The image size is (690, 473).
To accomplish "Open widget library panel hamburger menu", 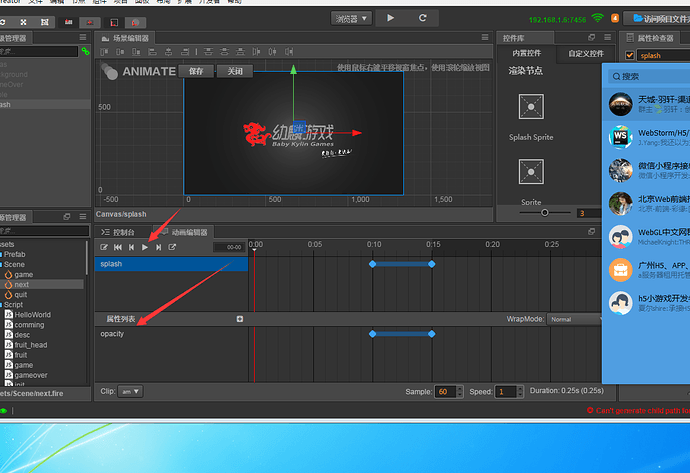I will (x=607, y=37).
